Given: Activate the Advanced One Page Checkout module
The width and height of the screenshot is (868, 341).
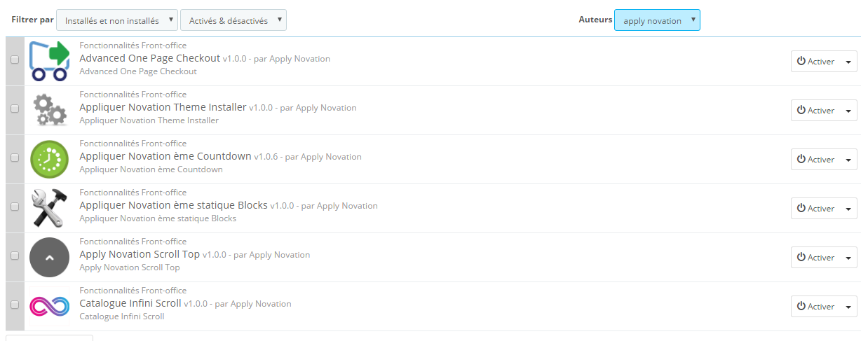Looking at the screenshot, I should coord(815,62).
